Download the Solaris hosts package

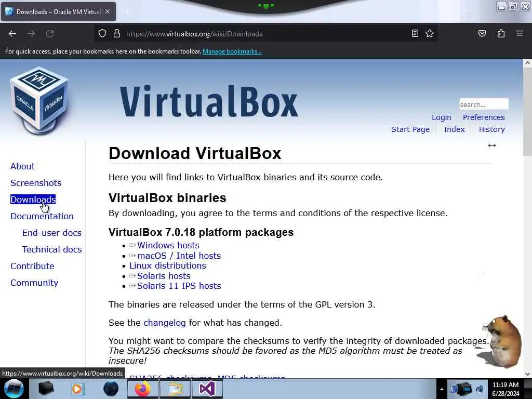(x=164, y=276)
